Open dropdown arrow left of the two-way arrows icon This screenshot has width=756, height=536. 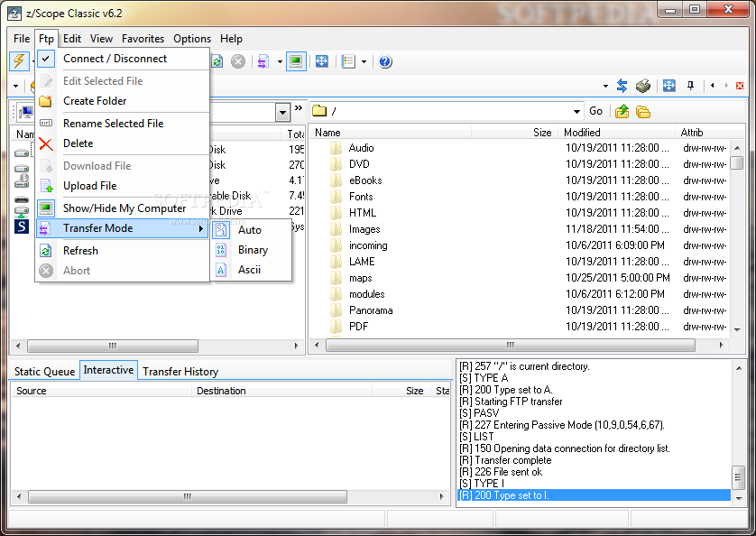(605, 87)
